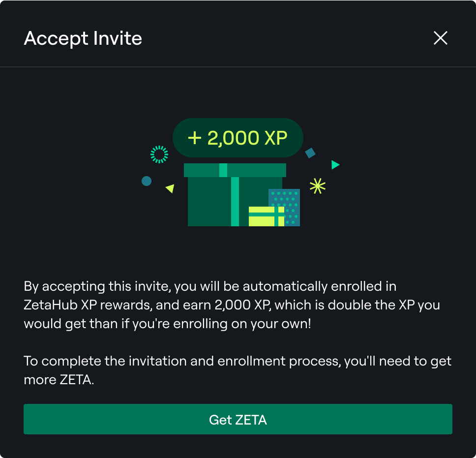
Task: Click the small yellow striped gift box
Action: point(266,216)
